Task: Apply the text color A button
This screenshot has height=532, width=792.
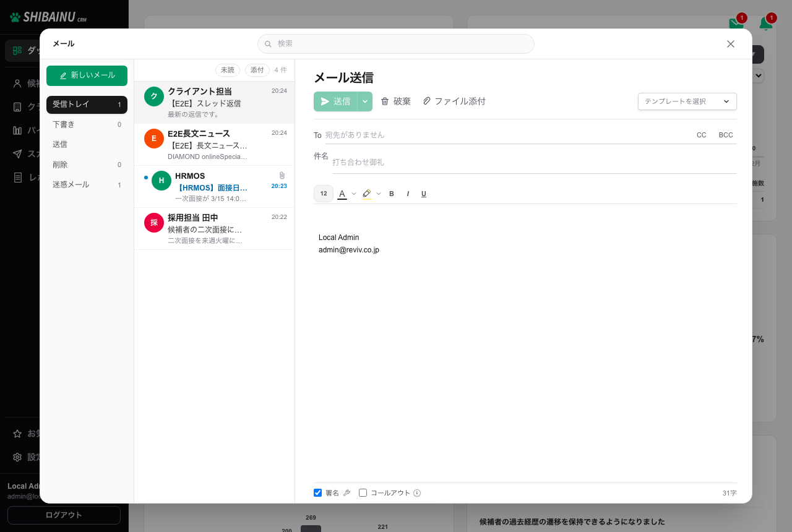Action: click(342, 194)
